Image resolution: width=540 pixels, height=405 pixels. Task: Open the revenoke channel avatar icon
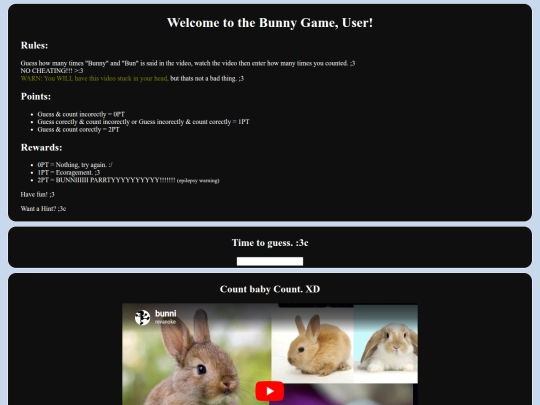click(143, 317)
